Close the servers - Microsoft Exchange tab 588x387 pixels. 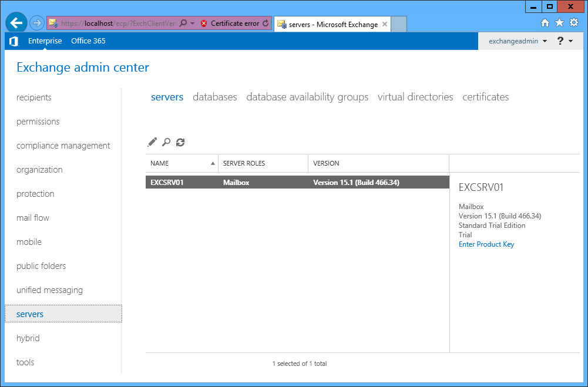coord(384,25)
